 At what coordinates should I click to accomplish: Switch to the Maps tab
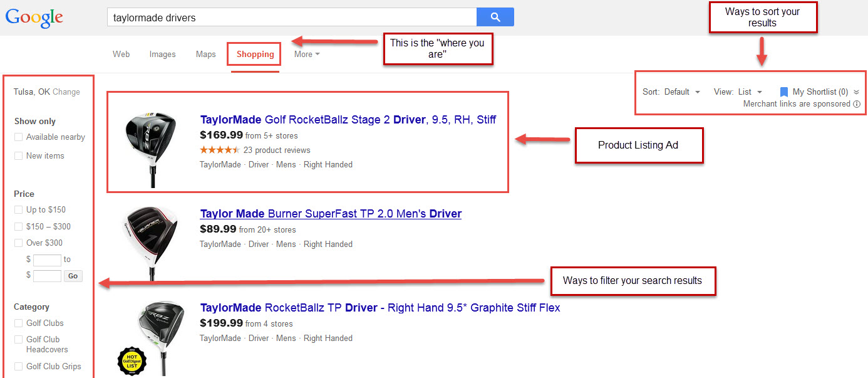pyautogui.click(x=205, y=54)
